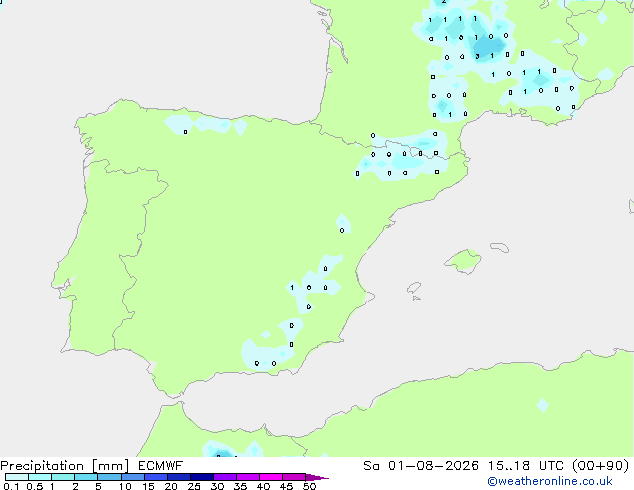Click the legend value '0.1'
This screenshot has width=634, height=490.
[x=11, y=486]
